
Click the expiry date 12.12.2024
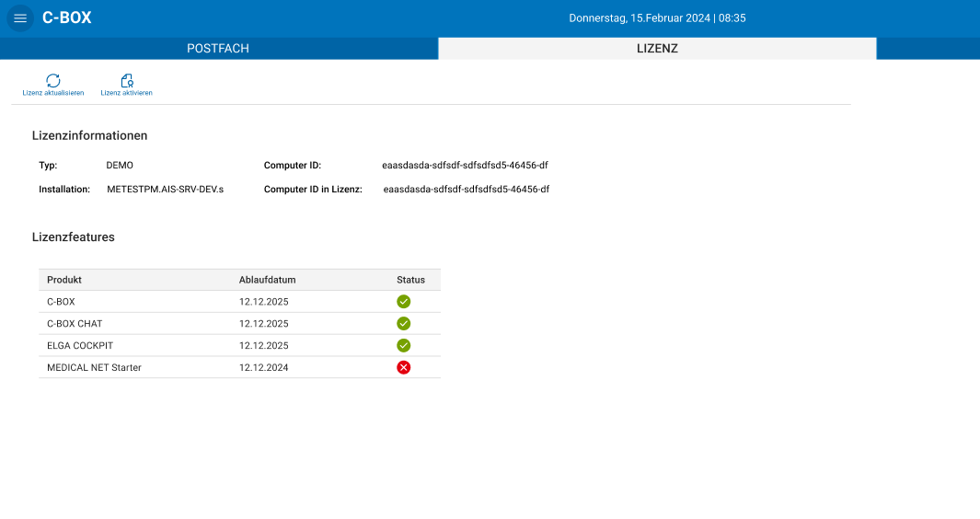pyautogui.click(x=264, y=367)
